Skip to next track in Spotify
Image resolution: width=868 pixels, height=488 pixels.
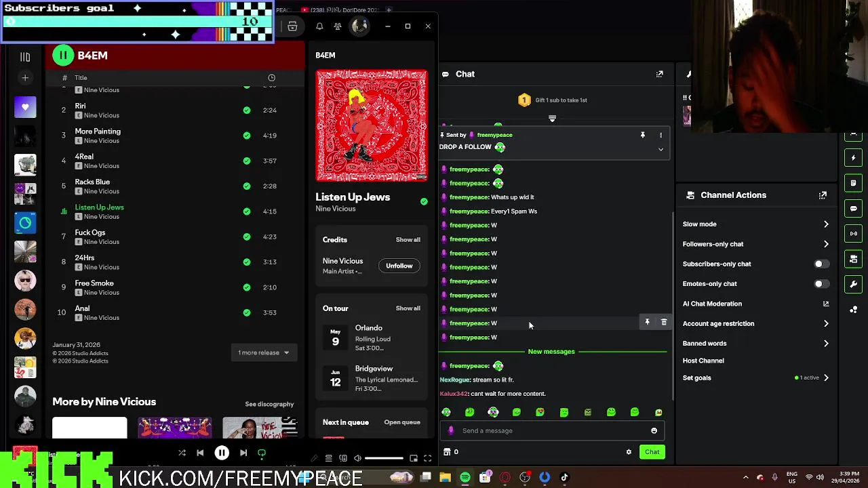click(243, 453)
